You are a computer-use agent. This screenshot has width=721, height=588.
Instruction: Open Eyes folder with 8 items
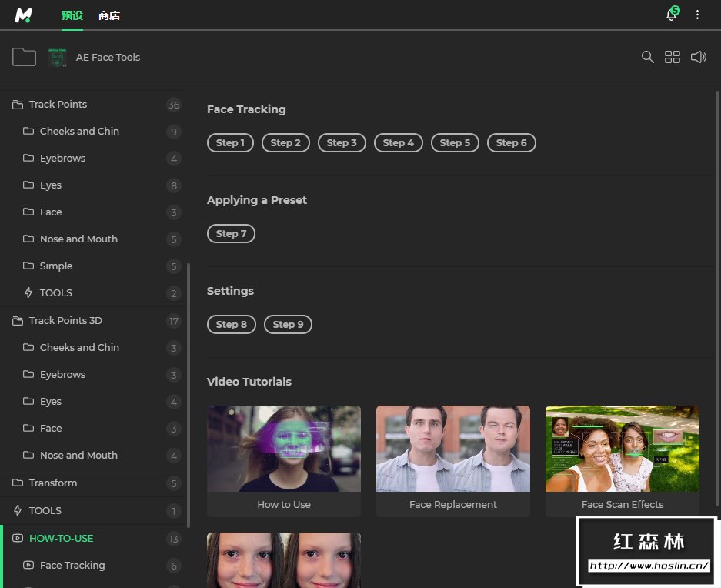[93, 185]
